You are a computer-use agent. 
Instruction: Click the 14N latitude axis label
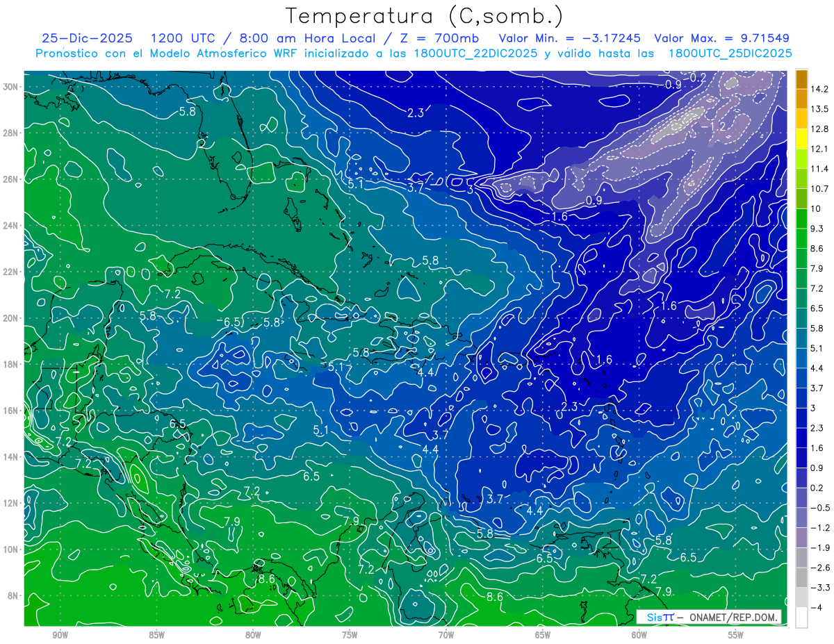point(12,456)
